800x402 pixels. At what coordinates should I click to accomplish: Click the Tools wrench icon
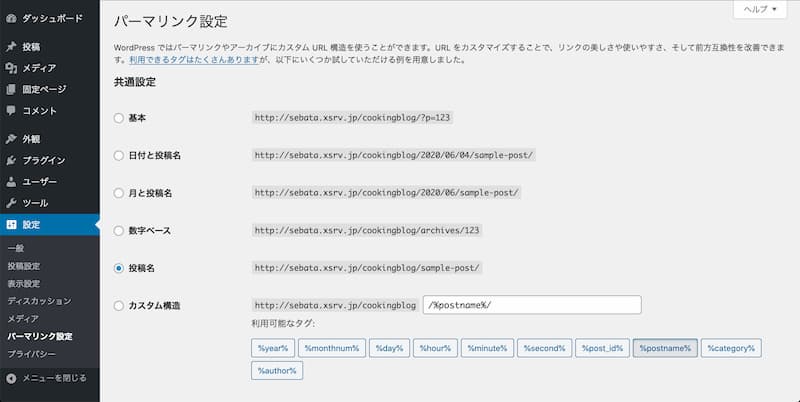pos(11,203)
